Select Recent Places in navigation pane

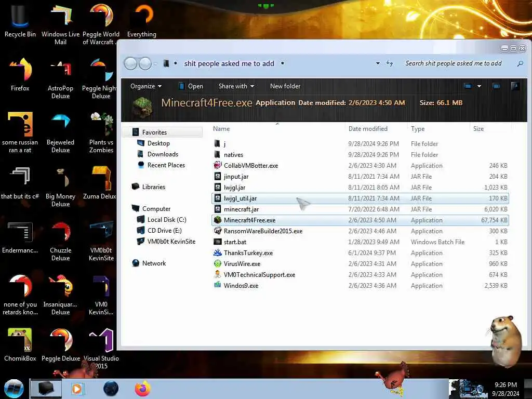[x=166, y=165]
